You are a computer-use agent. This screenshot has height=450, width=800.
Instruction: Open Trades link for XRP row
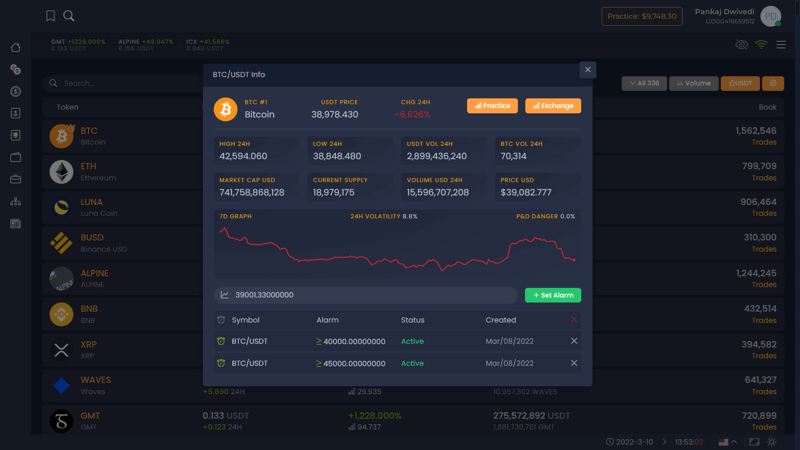pyautogui.click(x=764, y=356)
